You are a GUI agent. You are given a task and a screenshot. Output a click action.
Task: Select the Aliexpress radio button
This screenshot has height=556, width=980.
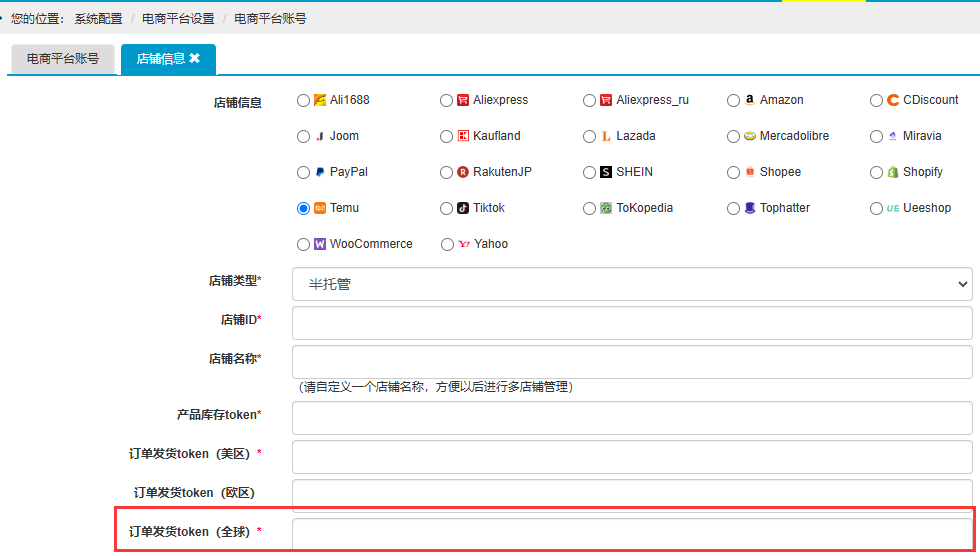point(446,101)
